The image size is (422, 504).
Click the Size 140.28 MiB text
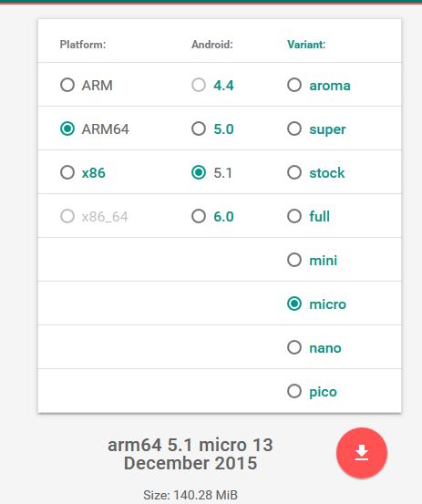190,495
